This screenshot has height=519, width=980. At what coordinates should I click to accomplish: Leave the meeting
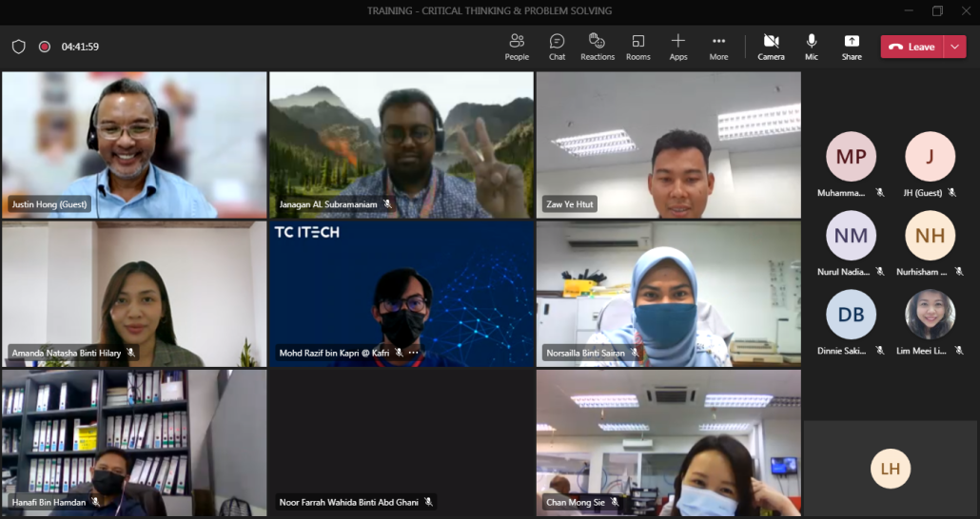point(911,47)
